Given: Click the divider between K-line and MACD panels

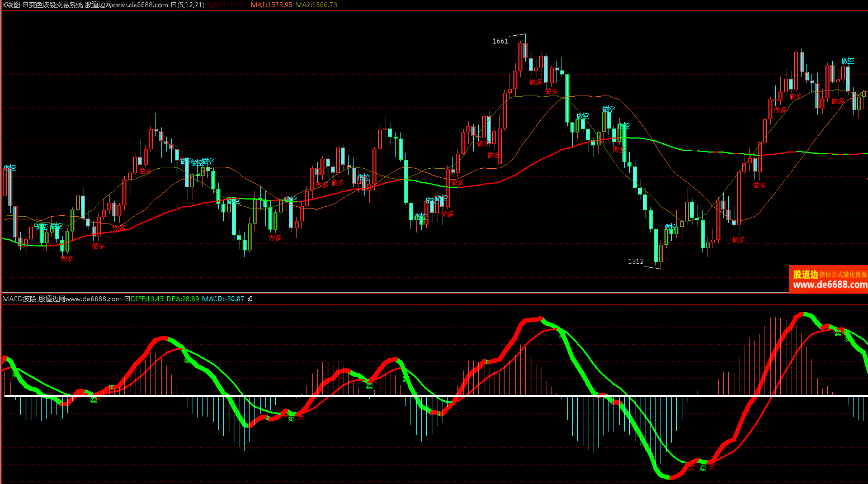Looking at the screenshot, I should pos(434,293).
